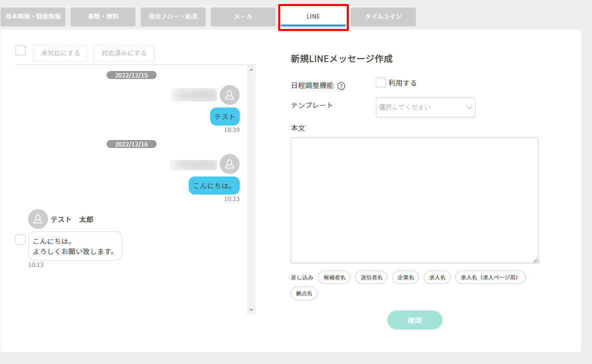Open the タイムライン tab
Viewport: 592px width, 364px height.
383,16
